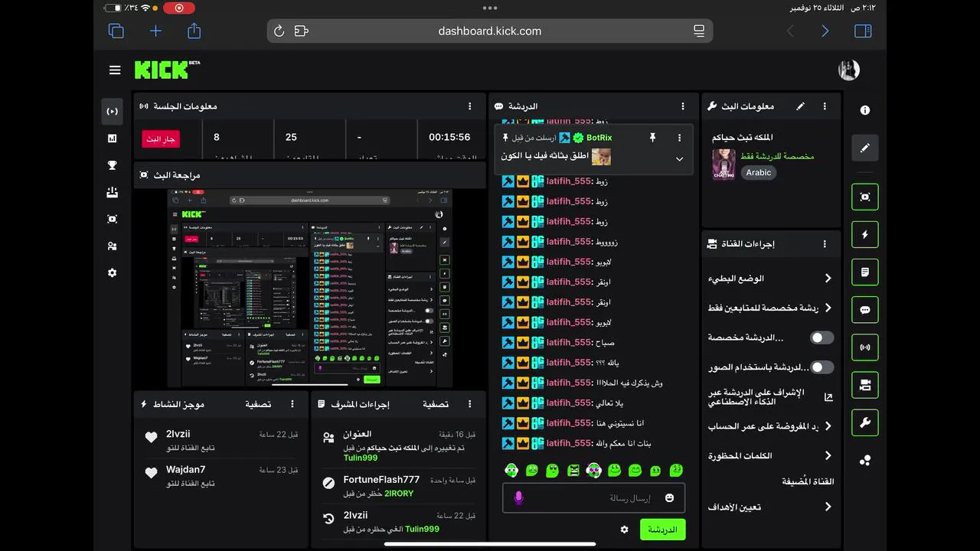The image size is (980, 551).
Task: Select the angry square green emote
Action: 573,470
